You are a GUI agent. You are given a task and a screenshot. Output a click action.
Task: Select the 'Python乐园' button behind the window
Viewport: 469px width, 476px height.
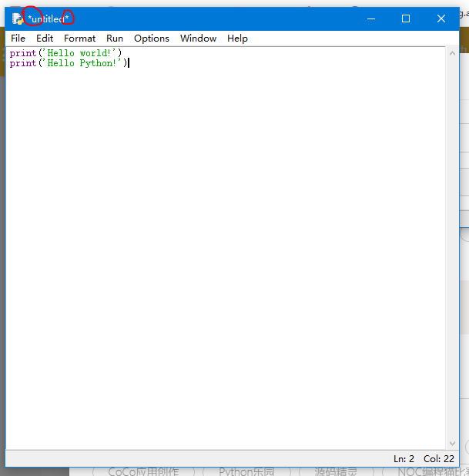point(246,471)
